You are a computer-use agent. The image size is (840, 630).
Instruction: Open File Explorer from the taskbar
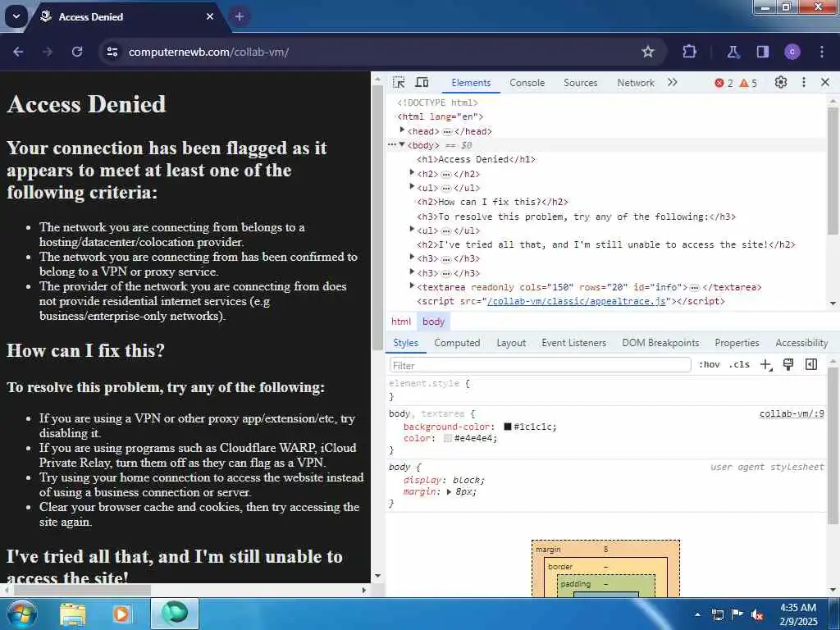(x=73, y=614)
